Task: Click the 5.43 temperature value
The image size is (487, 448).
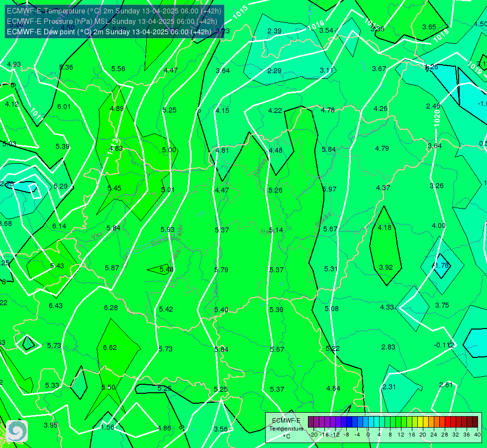Action: pyautogui.click(x=57, y=266)
